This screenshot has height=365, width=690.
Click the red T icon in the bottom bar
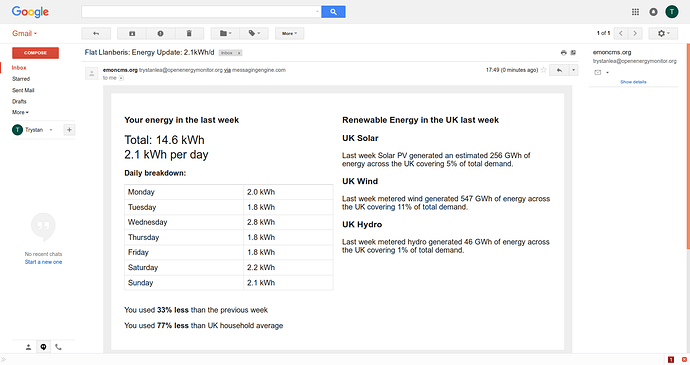pos(671,360)
